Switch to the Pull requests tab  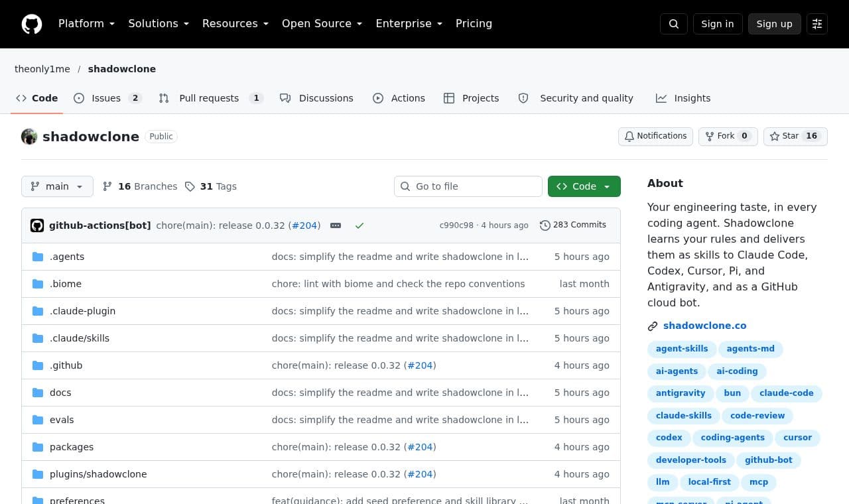click(x=211, y=98)
